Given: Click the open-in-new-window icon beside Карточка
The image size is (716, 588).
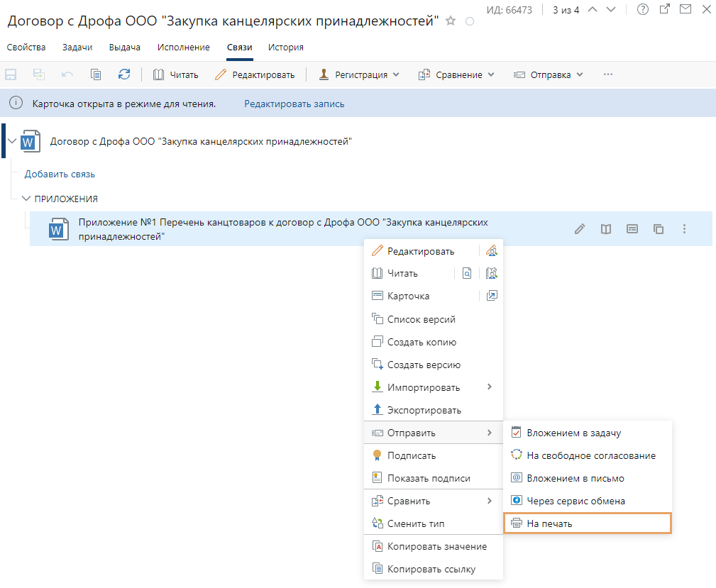Looking at the screenshot, I should coord(491,296).
